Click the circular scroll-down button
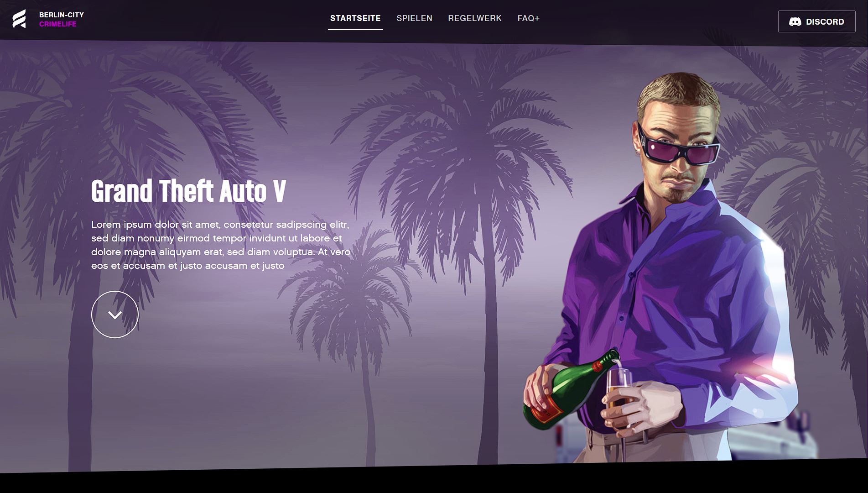This screenshot has width=868, height=493. pos(115,315)
